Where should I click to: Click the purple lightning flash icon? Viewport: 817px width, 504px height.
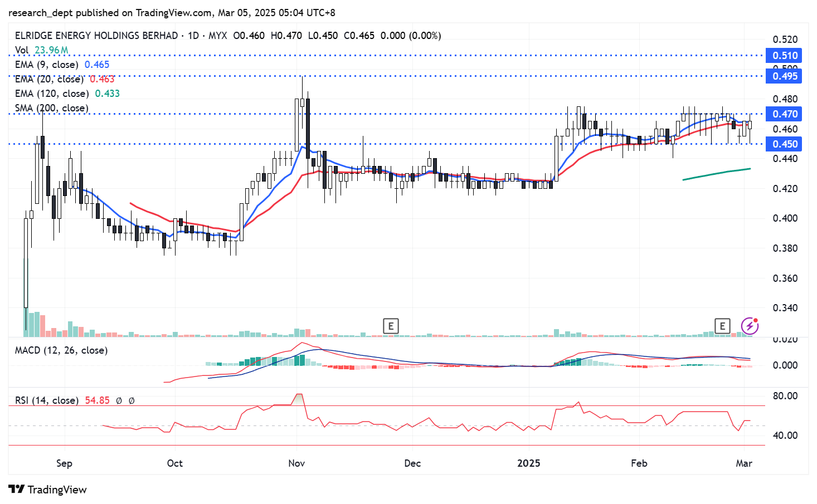pyautogui.click(x=750, y=326)
